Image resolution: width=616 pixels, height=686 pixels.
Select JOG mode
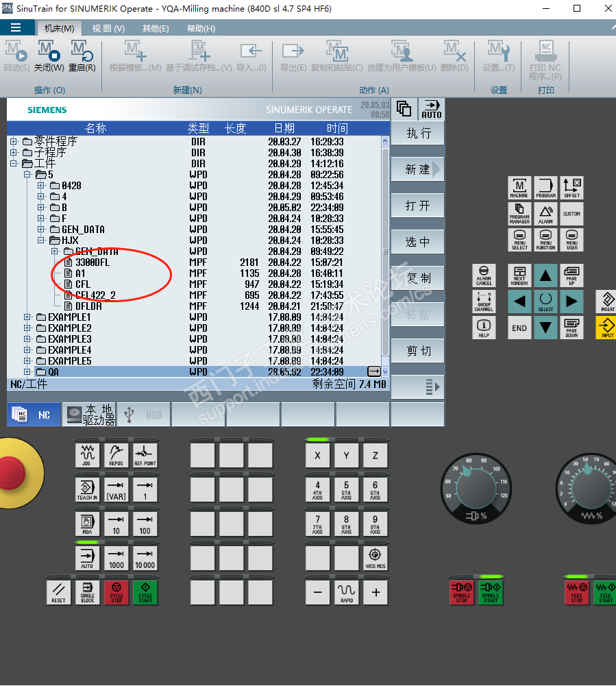(x=88, y=456)
